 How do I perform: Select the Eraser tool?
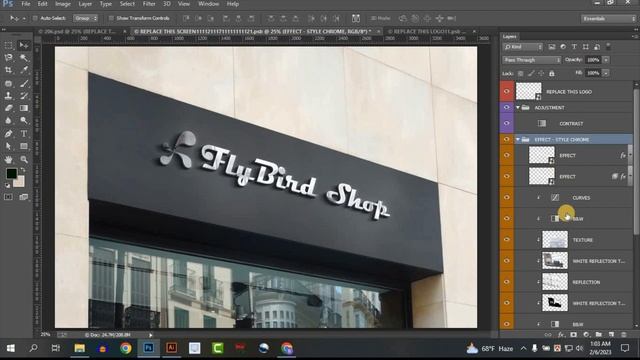pos(8,108)
